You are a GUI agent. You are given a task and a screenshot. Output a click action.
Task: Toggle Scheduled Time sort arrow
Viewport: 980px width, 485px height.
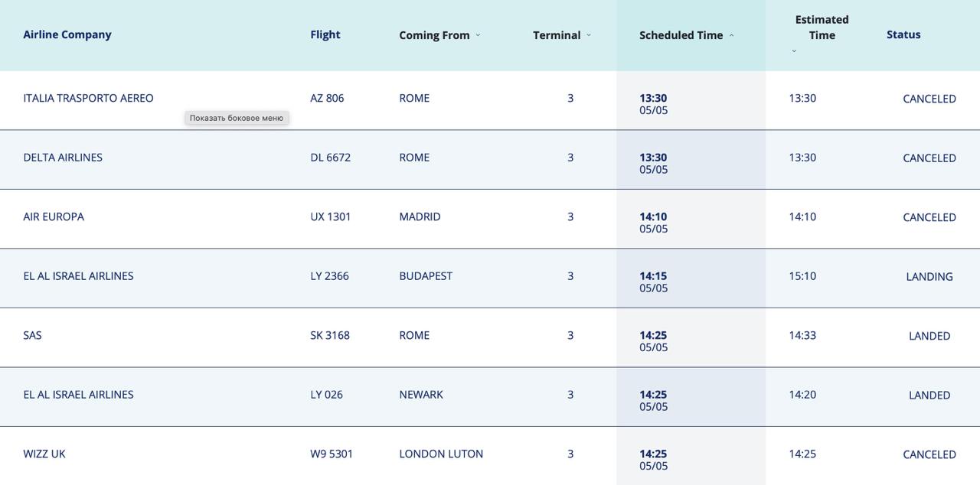pos(731,35)
